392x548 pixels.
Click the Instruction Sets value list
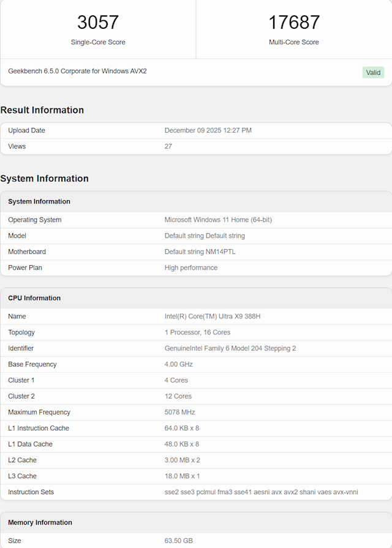point(261,492)
